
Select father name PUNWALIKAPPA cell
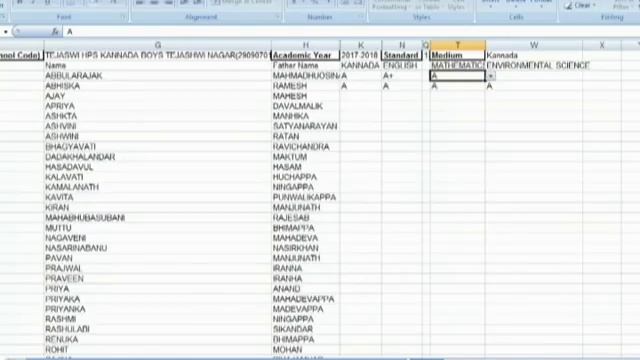(306, 197)
